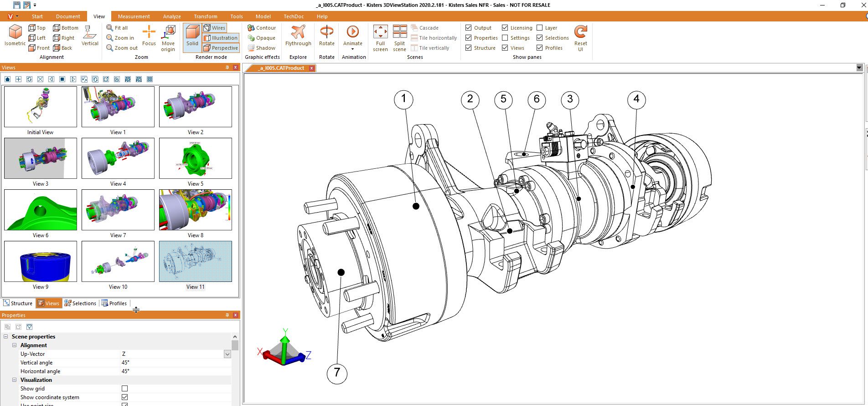
Task: Select the View 5 thumbnail
Action: tap(195, 158)
